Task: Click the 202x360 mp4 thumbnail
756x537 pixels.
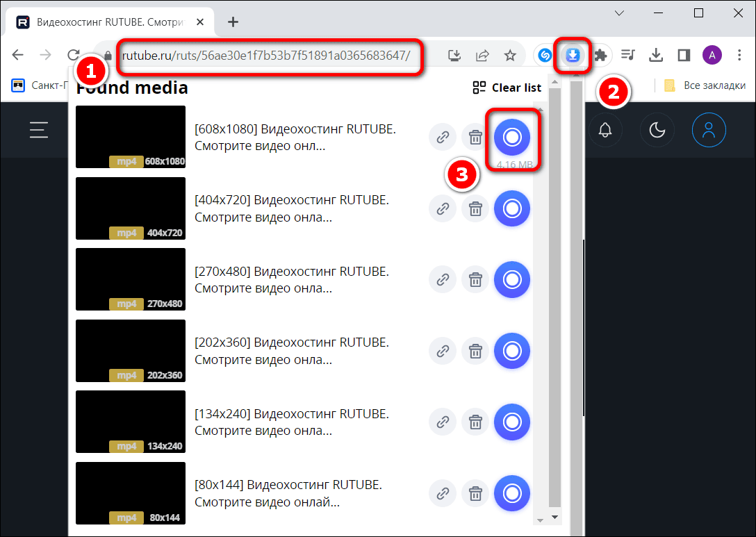Action: 131,351
